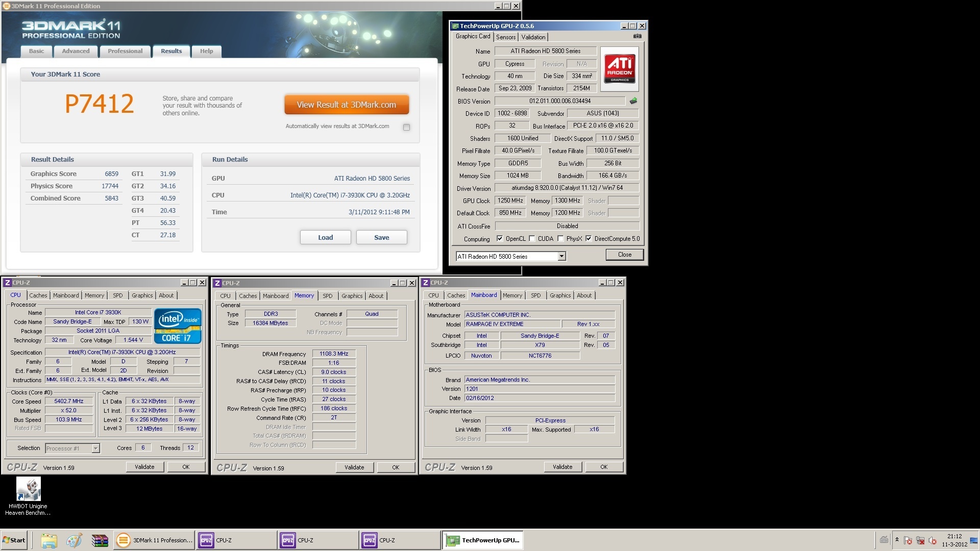Click the Intel Core i7 logo
Viewport: 980px width, 551px height.
click(x=178, y=325)
